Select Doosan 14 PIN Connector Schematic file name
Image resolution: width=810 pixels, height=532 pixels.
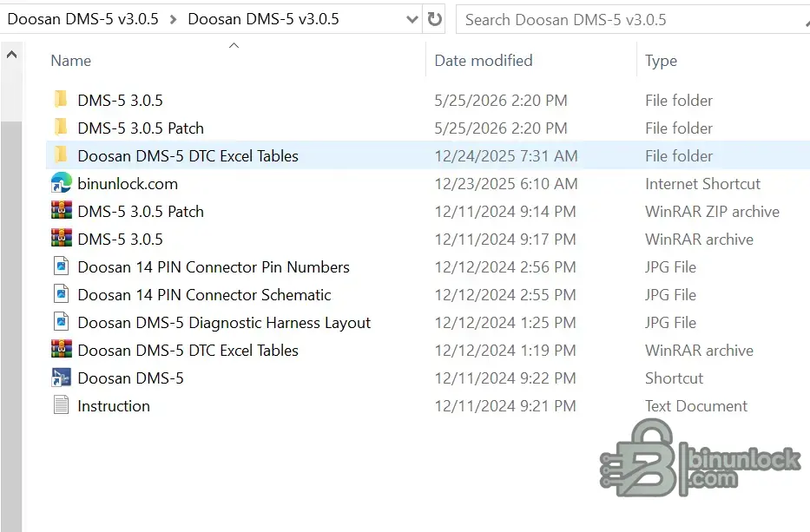[x=204, y=295]
